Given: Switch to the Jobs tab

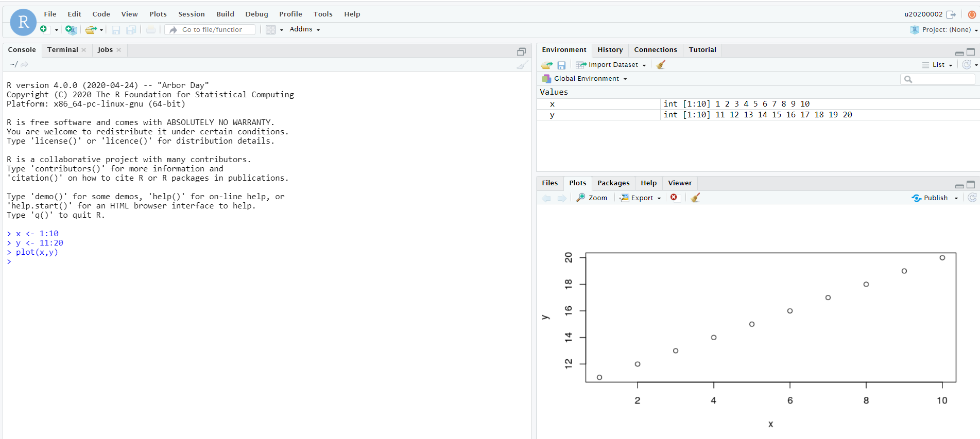Looking at the screenshot, I should (105, 50).
